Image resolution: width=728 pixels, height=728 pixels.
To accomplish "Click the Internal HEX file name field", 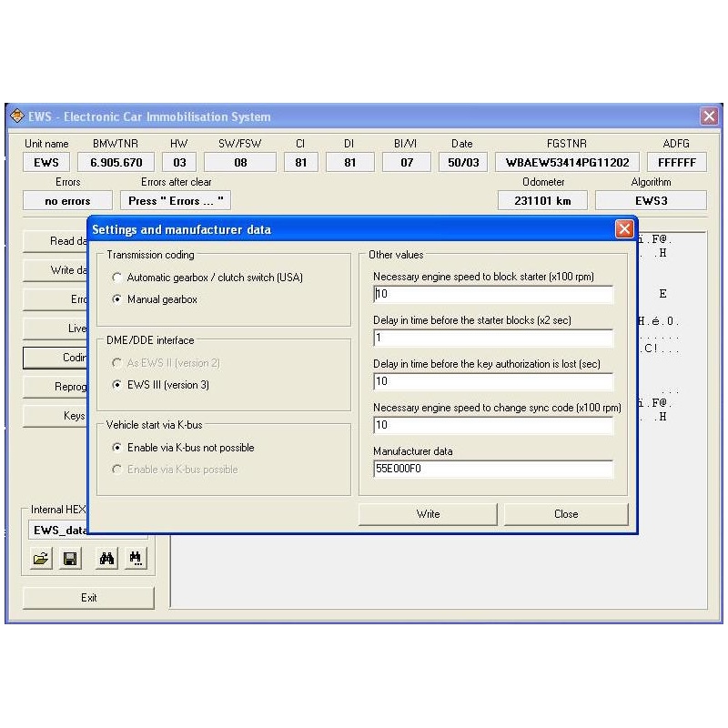I will (58, 531).
